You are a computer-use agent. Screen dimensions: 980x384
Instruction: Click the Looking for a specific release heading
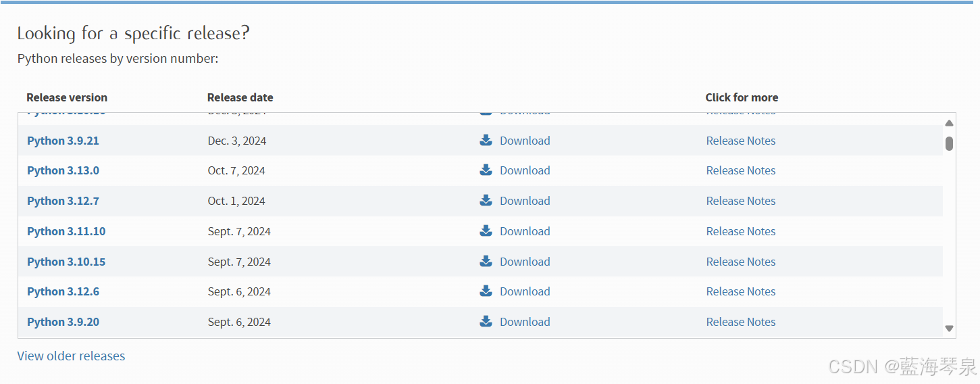[x=134, y=33]
